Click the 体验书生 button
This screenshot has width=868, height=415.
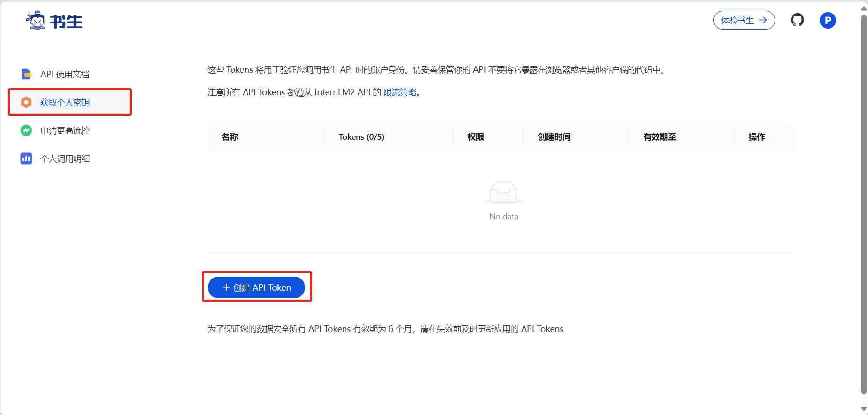click(x=744, y=20)
